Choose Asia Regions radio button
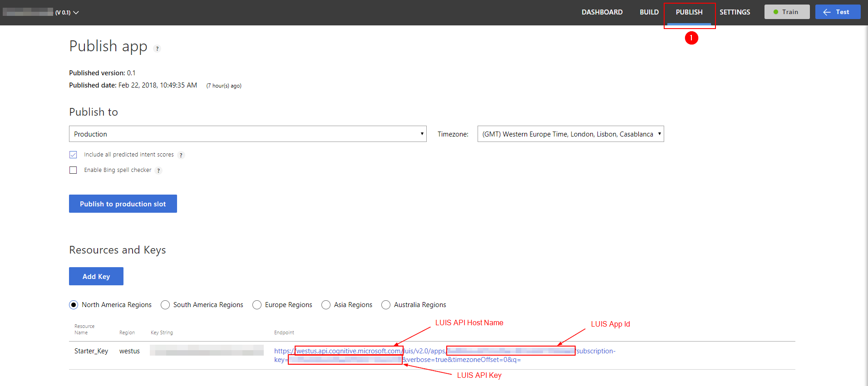The width and height of the screenshot is (868, 386). [326, 305]
